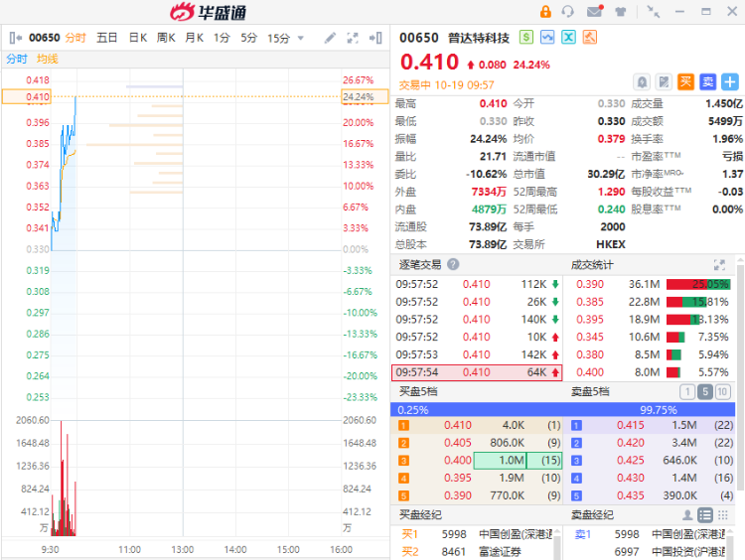Click the orange auction gavel icon
Image resolution: width=745 pixels, height=560 pixels.
click(x=590, y=37)
